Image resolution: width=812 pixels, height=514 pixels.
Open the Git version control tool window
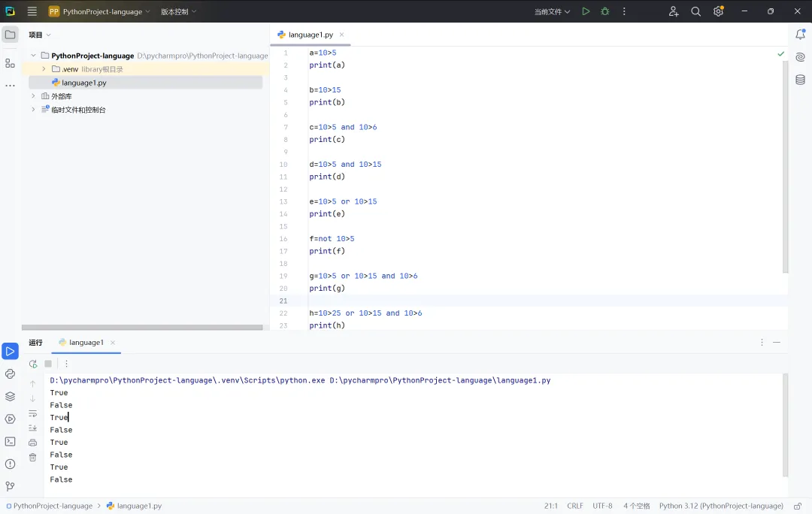(x=10, y=486)
